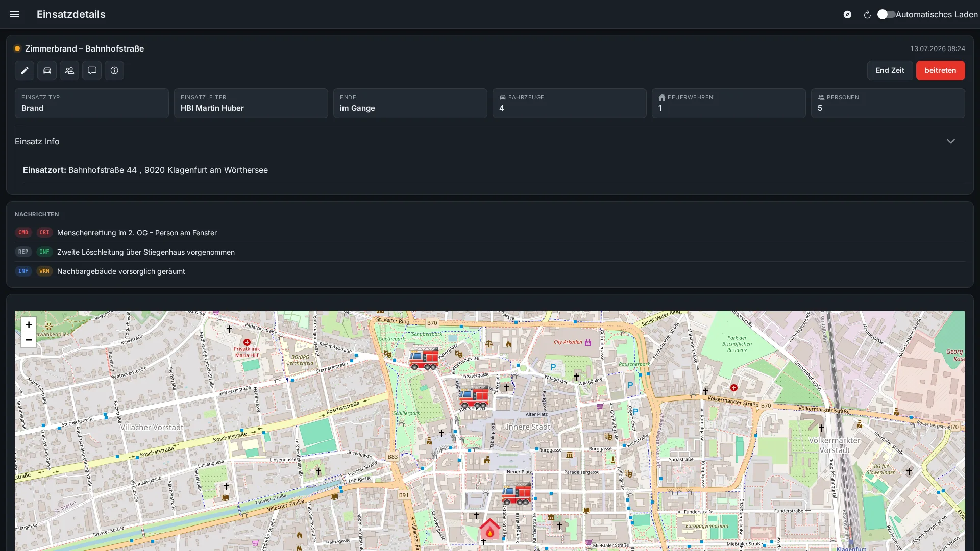Zoom out on the map
Image resolution: width=980 pixels, height=551 pixels.
tap(29, 340)
